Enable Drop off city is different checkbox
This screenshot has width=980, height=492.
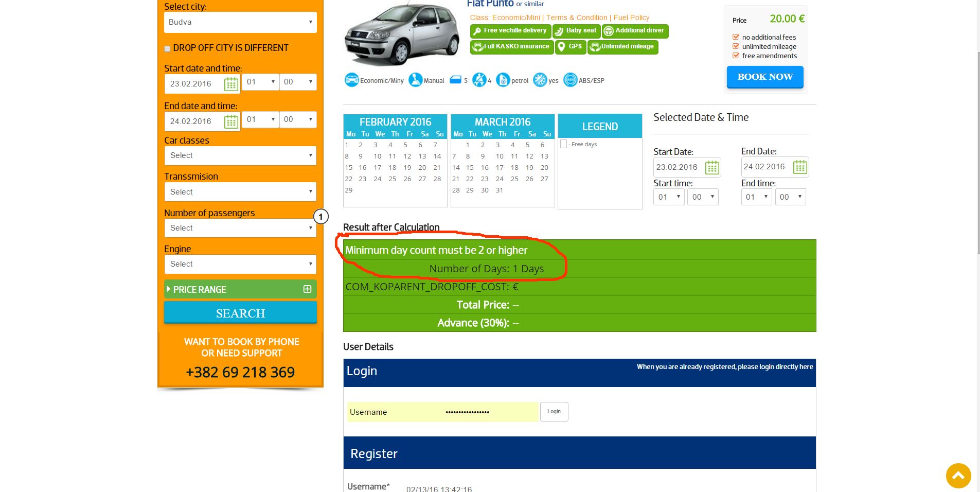pos(167,49)
